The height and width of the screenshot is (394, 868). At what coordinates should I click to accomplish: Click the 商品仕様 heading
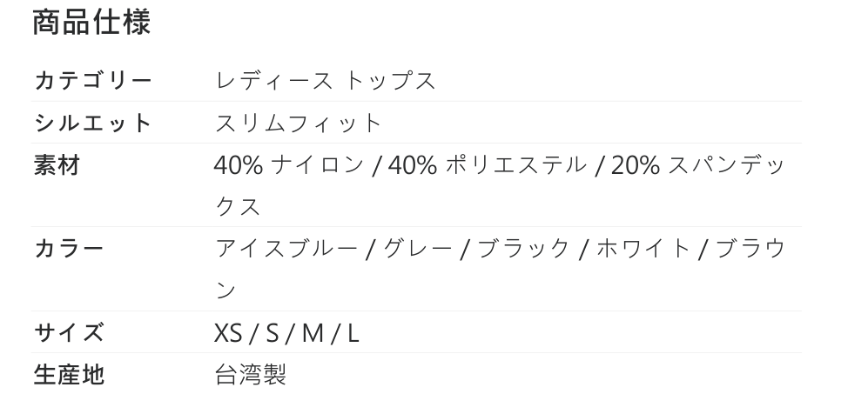tap(91, 23)
